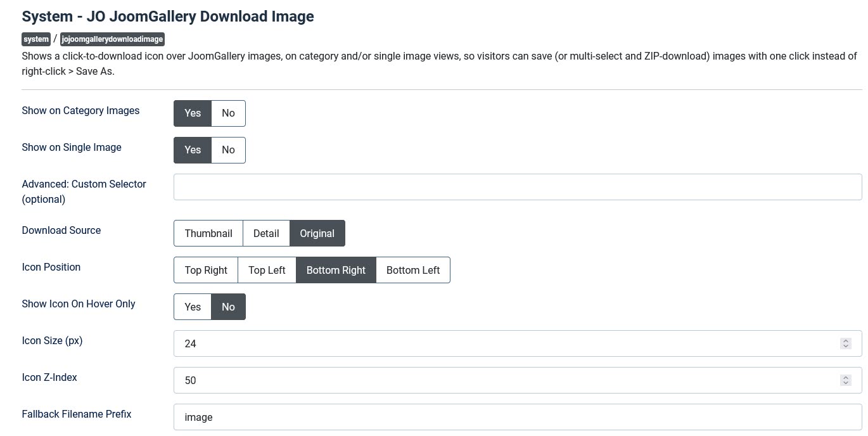Image resolution: width=868 pixels, height=436 pixels.
Task: Click the Icon Size (px) number field
Action: coord(518,343)
